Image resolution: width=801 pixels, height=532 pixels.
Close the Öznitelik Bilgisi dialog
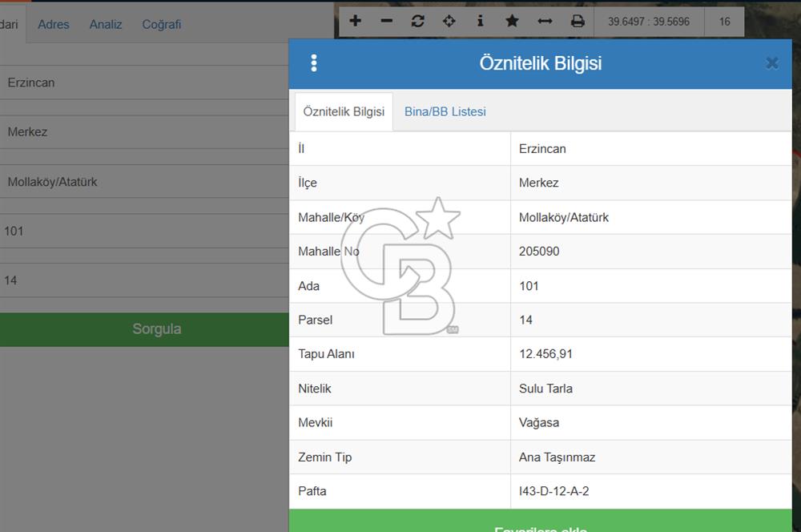point(772,62)
